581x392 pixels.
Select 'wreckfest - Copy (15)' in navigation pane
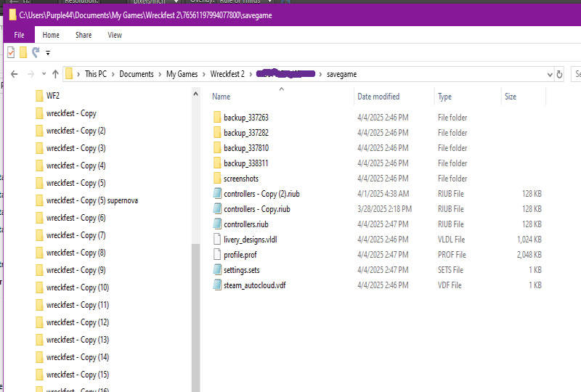[x=73, y=375]
